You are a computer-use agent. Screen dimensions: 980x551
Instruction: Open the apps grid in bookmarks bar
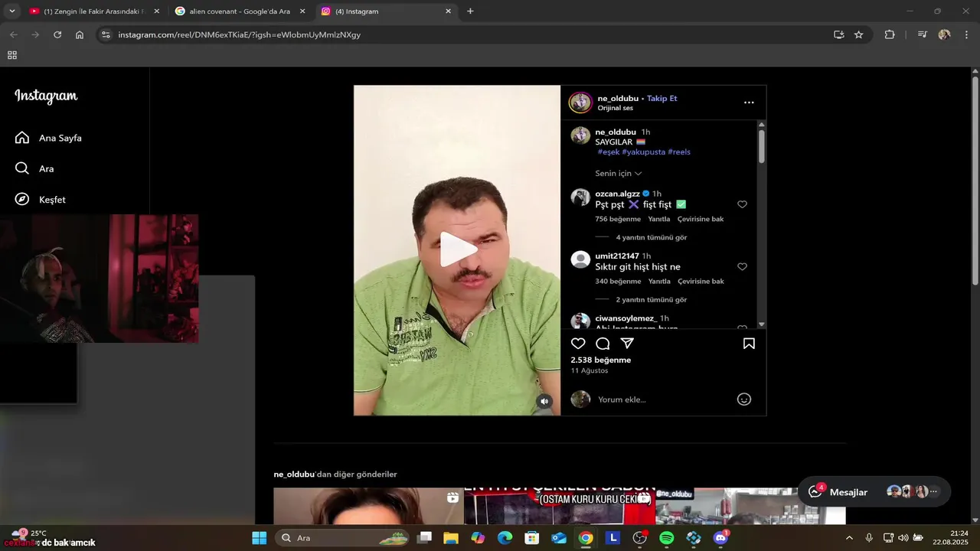[11, 55]
